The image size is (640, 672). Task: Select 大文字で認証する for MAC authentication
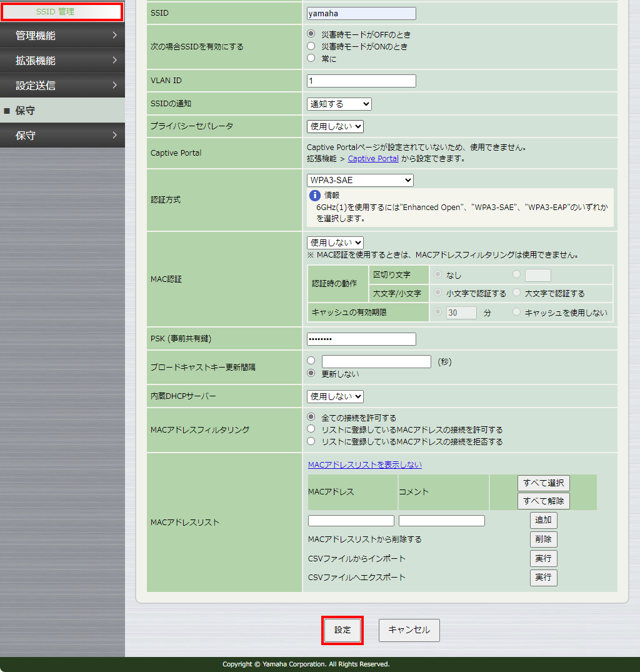coord(516,293)
